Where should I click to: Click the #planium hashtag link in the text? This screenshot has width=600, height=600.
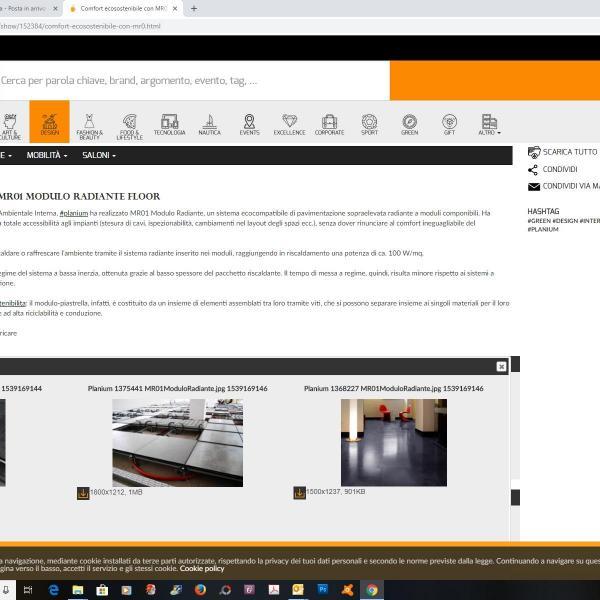(x=74, y=213)
